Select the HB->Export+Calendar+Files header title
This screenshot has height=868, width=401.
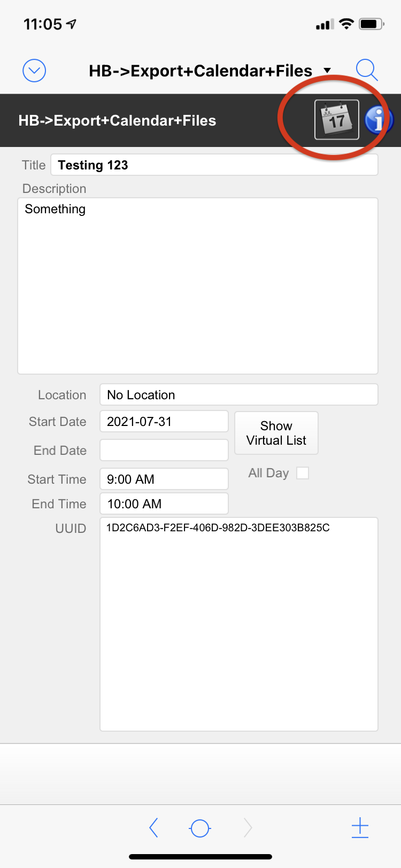(x=118, y=120)
